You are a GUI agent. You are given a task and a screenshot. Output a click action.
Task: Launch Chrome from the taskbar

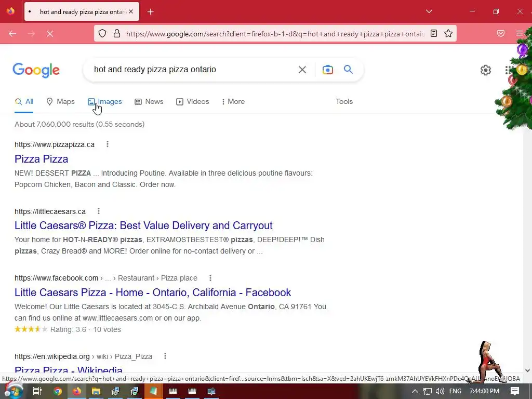coord(57,391)
